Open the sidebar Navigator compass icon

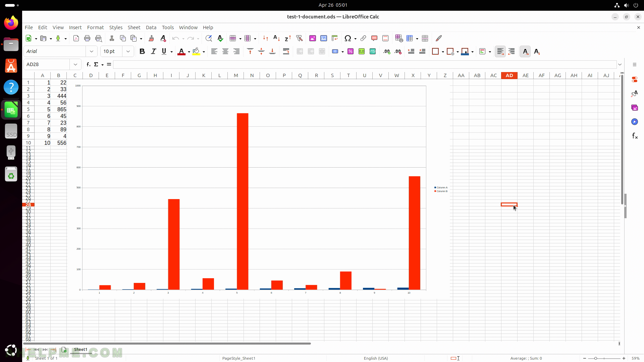[634, 122]
